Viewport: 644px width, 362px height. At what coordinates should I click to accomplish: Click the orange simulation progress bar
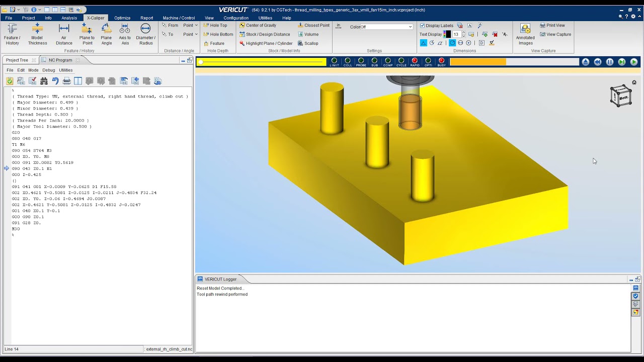tap(514, 62)
